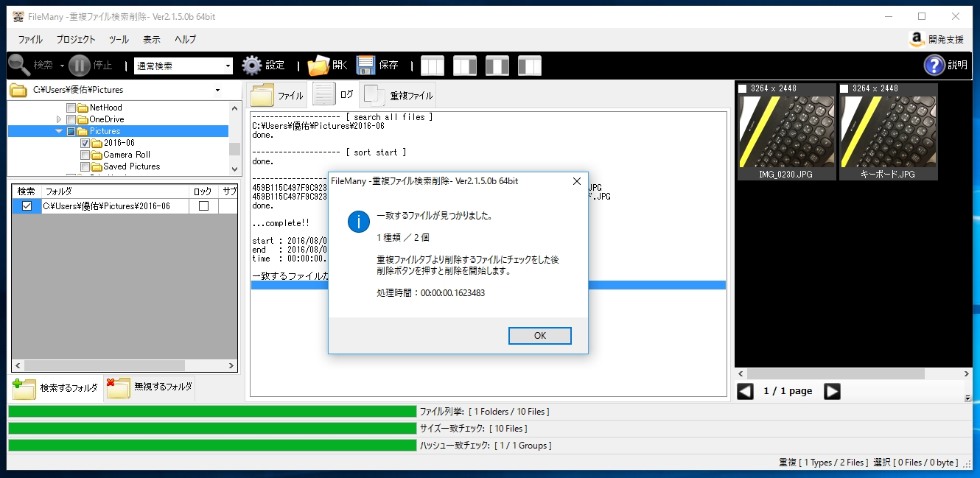The height and width of the screenshot is (478, 980).
Task: Switch to the ログ tab
Action: click(x=335, y=94)
